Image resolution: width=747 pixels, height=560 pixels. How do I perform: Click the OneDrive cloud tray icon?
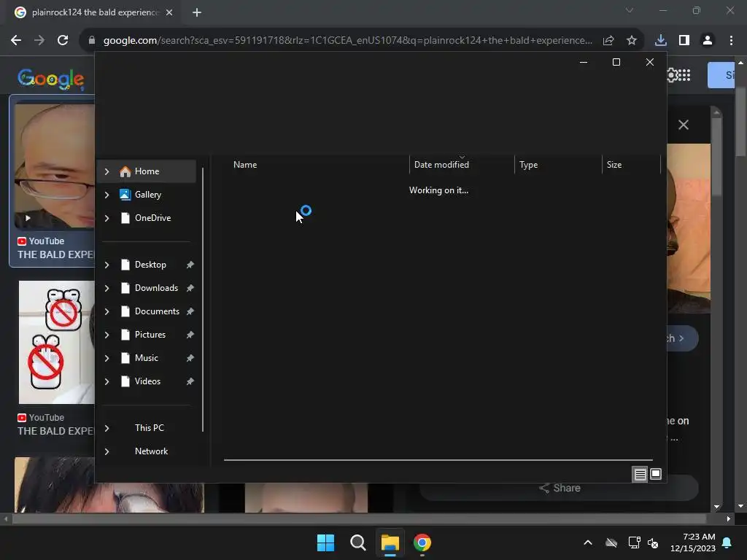(611, 542)
